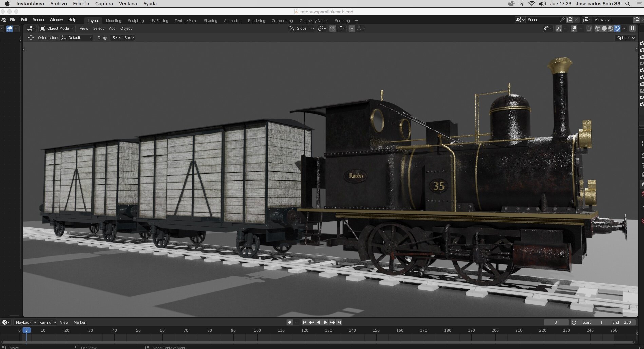Open the Global transform orientation dropdown
Viewport: 644px width, 349px height.
click(301, 28)
